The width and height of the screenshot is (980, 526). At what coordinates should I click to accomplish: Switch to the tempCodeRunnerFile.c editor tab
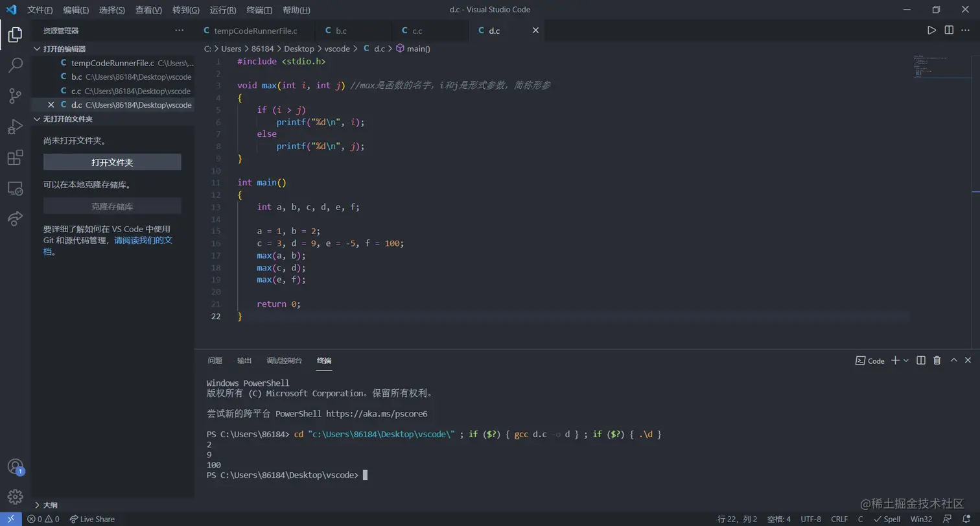255,30
